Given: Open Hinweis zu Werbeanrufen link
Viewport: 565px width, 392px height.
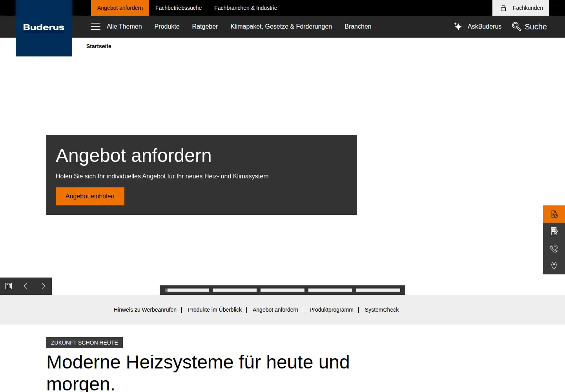Looking at the screenshot, I should point(145,310).
